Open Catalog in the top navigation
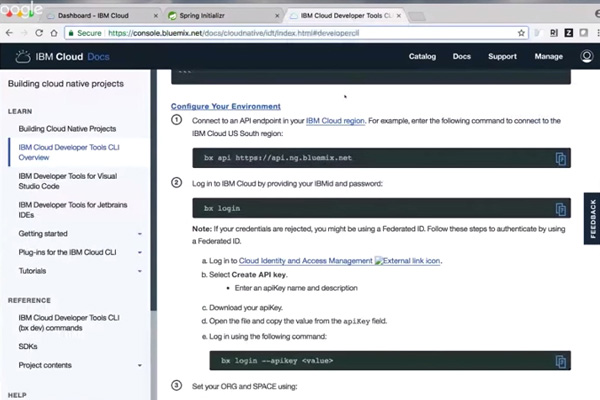600x400 pixels. click(422, 56)
